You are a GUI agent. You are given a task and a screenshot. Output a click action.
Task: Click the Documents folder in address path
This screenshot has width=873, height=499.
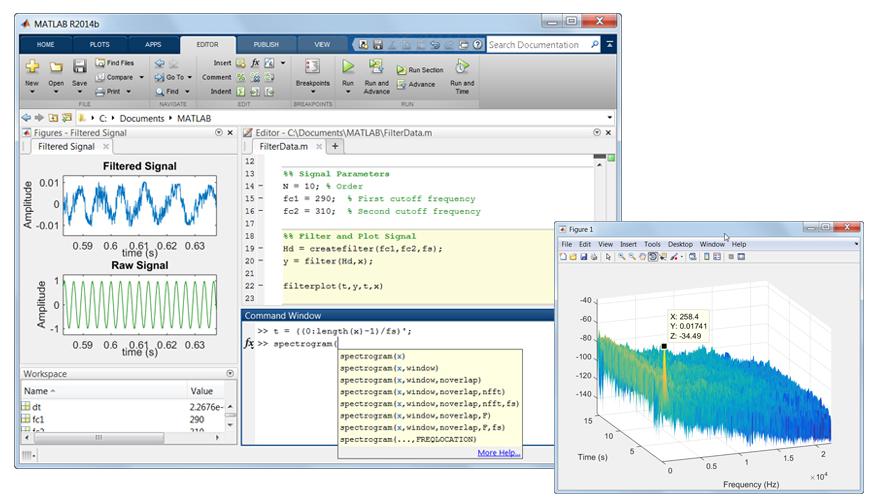click(142, 118)
